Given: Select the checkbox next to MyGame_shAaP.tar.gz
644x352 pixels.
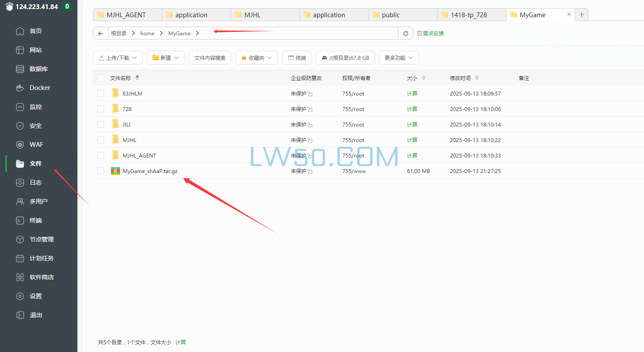Looking at the screenshot, I should point(100,171).
